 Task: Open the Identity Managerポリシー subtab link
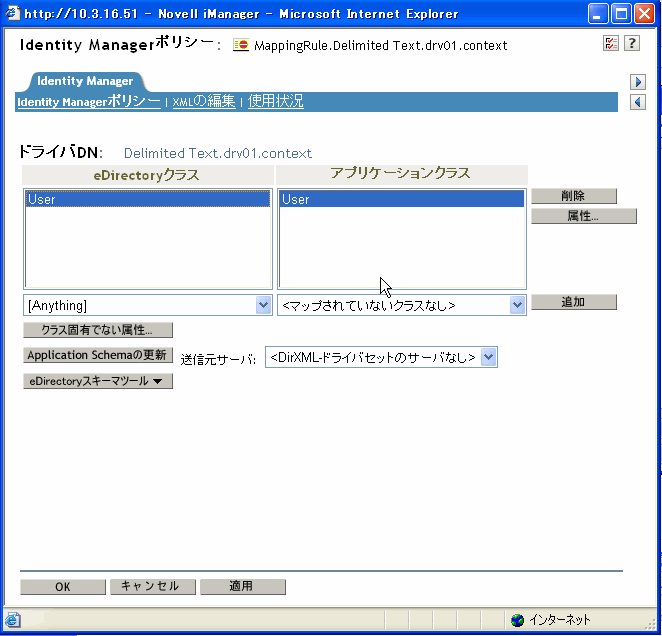tap(89, 101)
